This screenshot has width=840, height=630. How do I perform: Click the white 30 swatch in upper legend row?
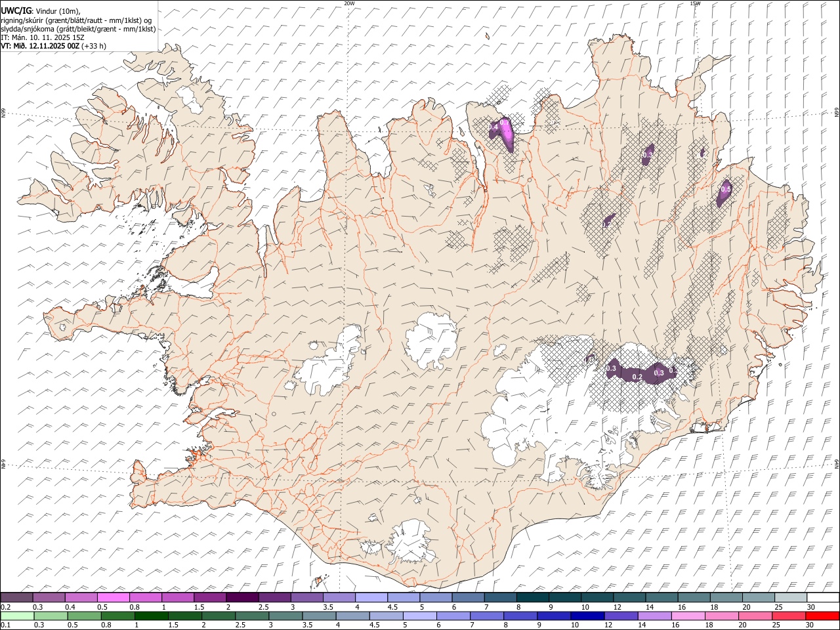click(x=823, y=598)
